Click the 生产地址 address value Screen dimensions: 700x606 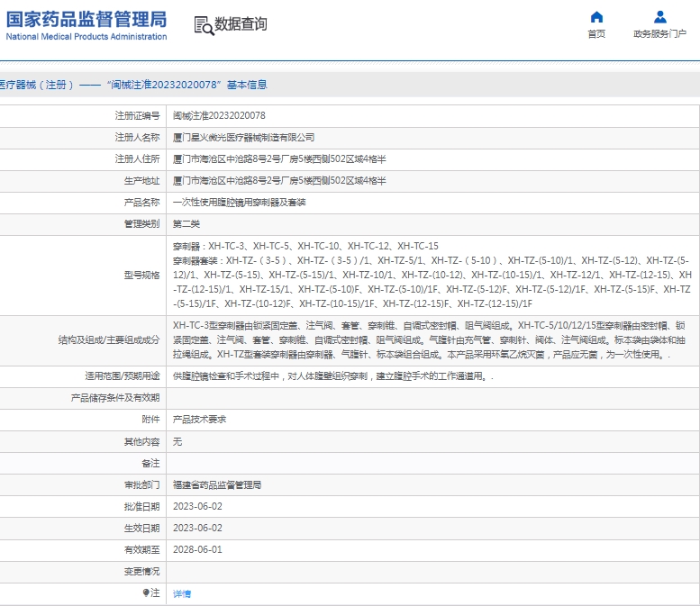tap(279, 181)
